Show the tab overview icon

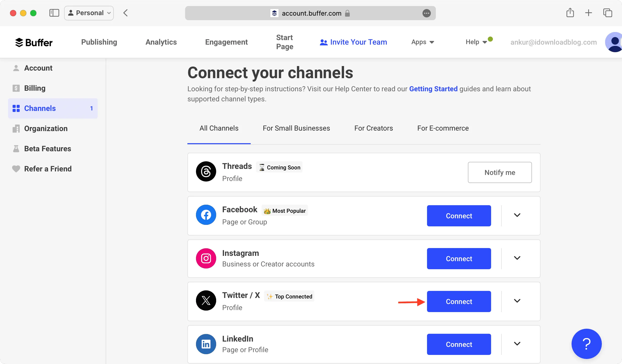tap(608, 13)
